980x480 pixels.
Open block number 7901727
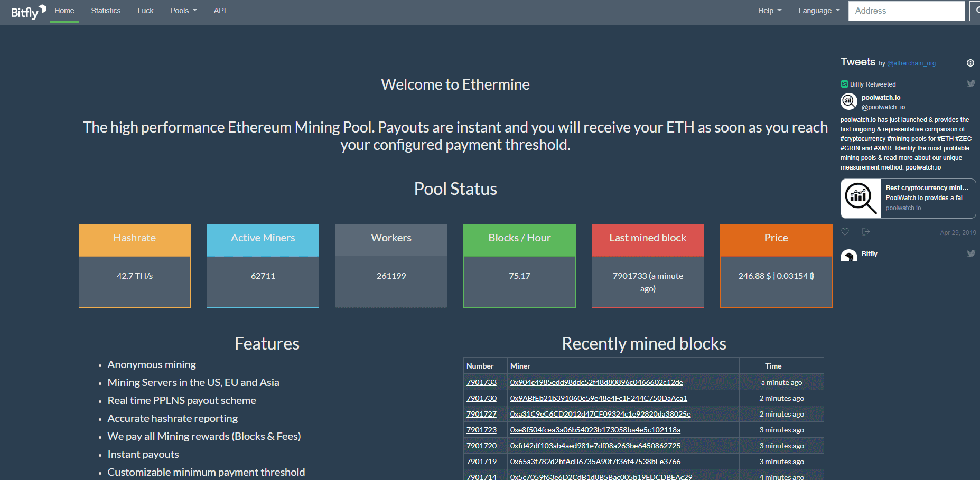[481, 414]
